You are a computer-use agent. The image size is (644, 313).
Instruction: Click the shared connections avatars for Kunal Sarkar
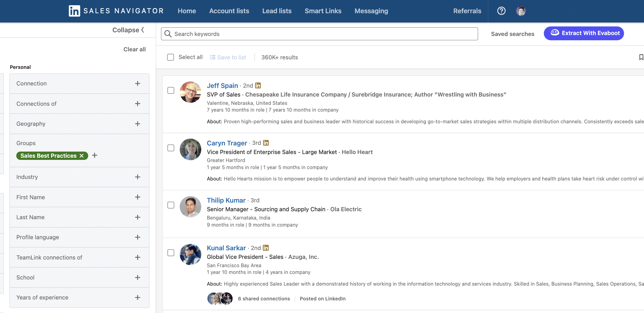click(x=220, y=299)
